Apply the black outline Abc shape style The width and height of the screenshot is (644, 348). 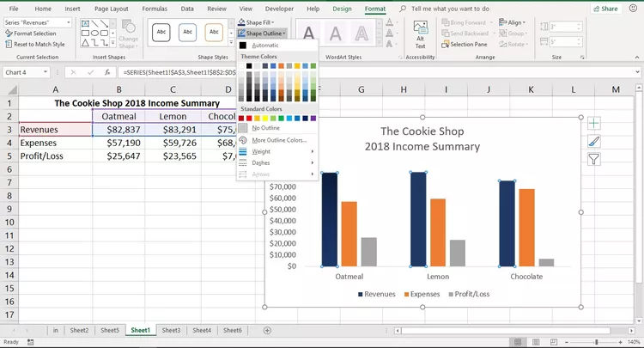pyautogui.click(x=161, y=32)
